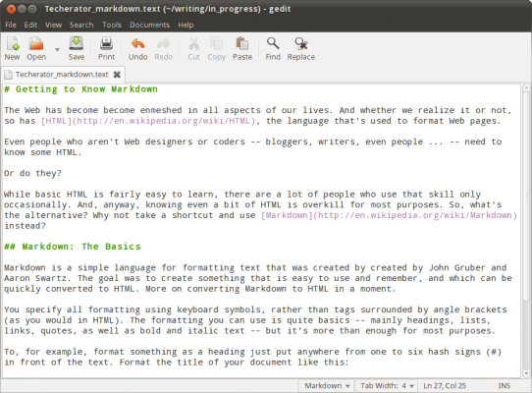Click the Cut scissors icon
The image size is (532, 393).
[193, 48]
